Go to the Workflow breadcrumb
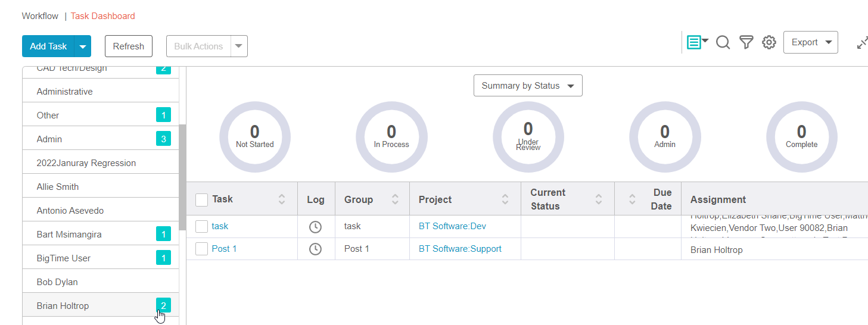Viewport: 868px width, 325px height. (40, 16)
